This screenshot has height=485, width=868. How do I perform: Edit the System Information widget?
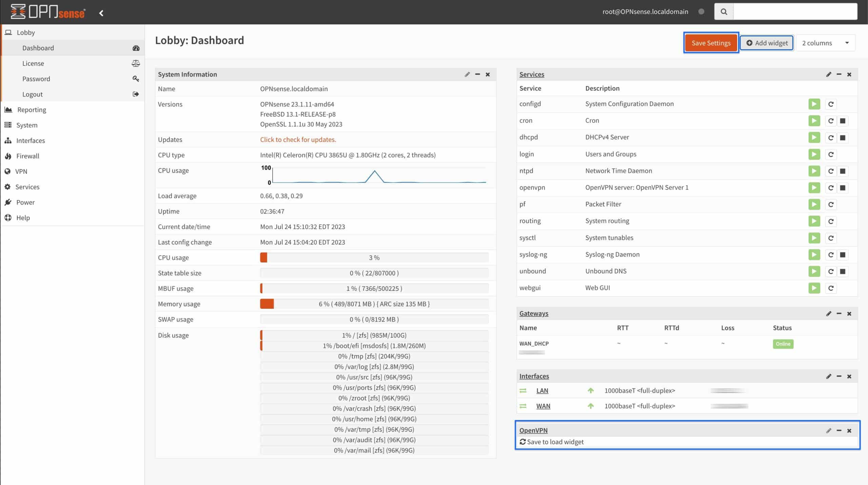[x=467, y=74]
